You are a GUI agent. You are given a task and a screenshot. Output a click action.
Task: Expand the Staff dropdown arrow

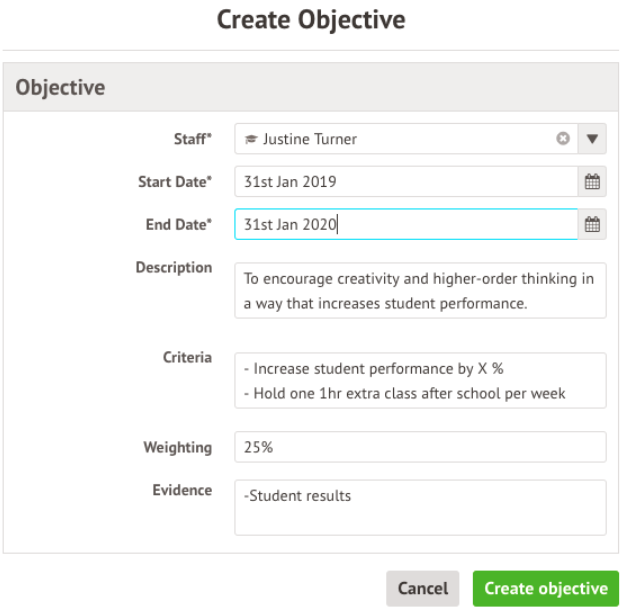pyautogui.click(x=592, y=139)
